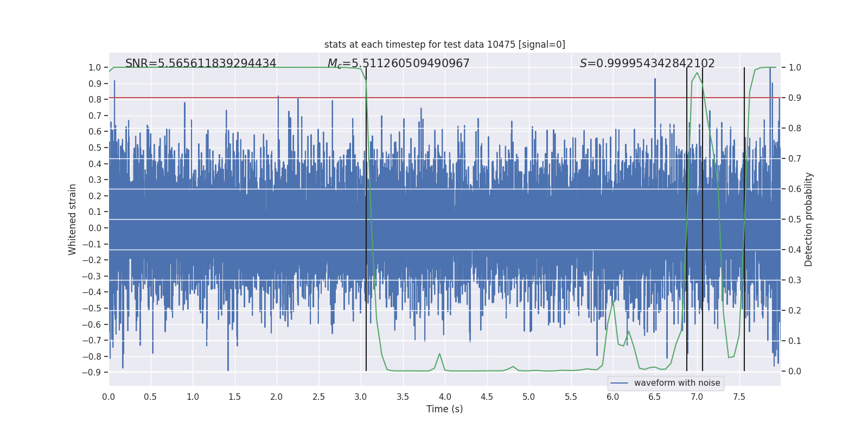Click the 0.9 tick on detection probability axis
The width and height of the screenshot is (868, 434).
point(795,98)
